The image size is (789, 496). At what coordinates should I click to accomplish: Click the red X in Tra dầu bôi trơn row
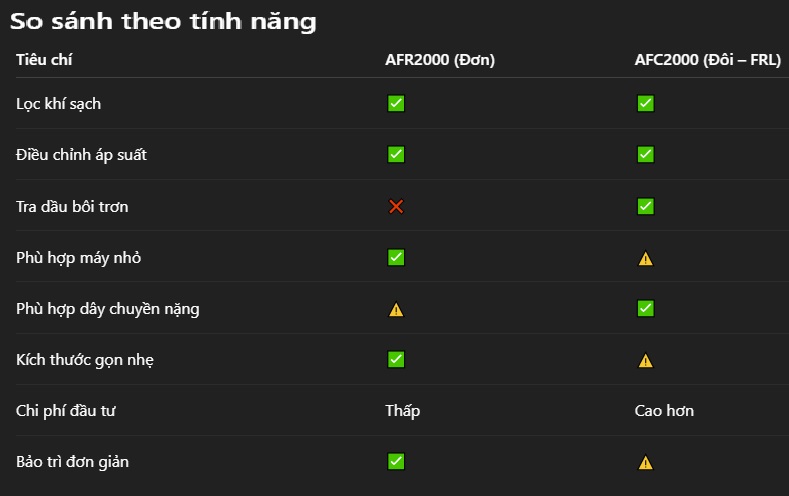point(396,207)
